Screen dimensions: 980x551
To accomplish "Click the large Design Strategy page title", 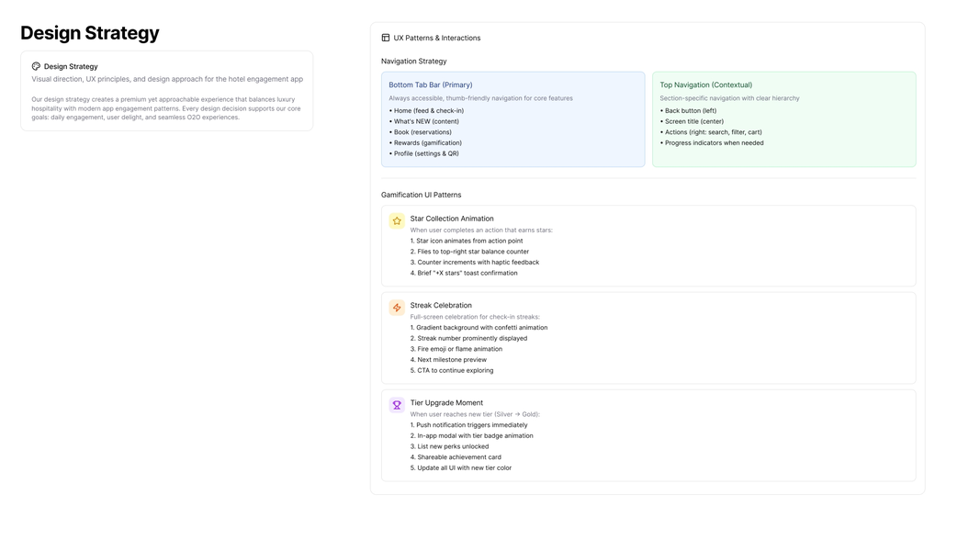I will click(90, 33).
